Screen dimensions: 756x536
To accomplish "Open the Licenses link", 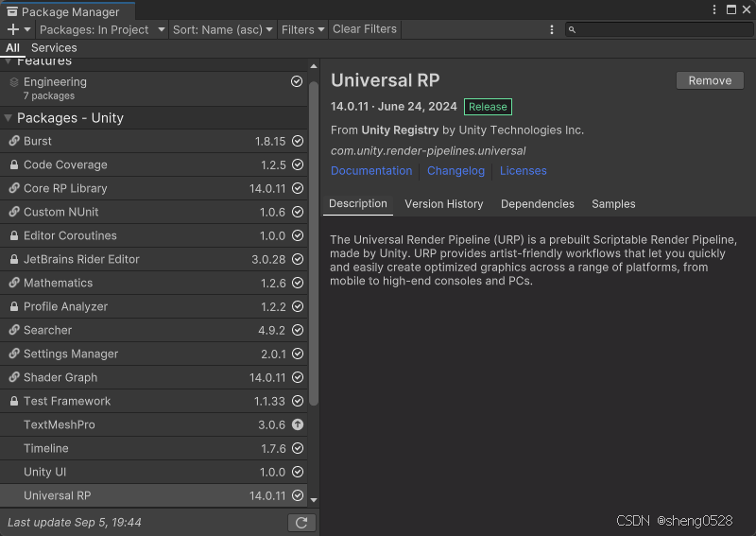I will point(524,171).
